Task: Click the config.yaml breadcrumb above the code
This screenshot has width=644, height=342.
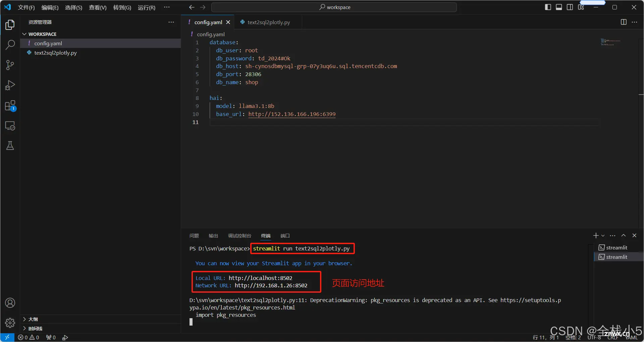Action: 211,34
